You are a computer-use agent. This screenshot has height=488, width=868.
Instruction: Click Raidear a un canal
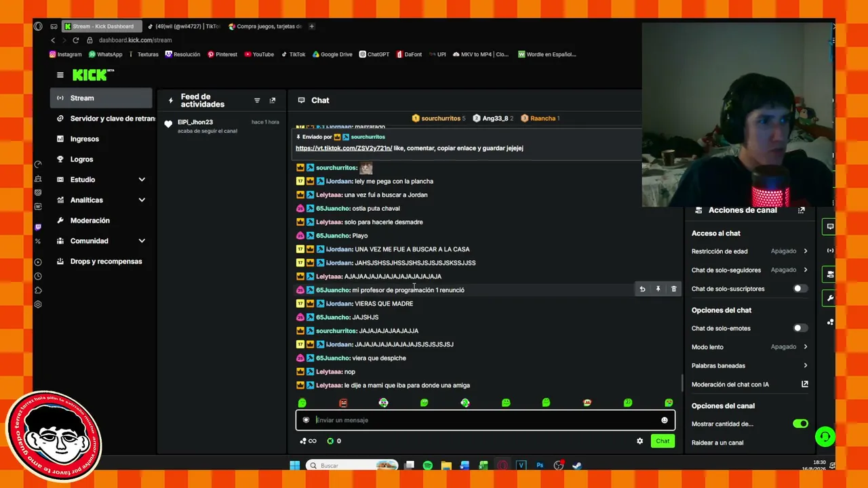pyautogui.click(x=717, y=443)
